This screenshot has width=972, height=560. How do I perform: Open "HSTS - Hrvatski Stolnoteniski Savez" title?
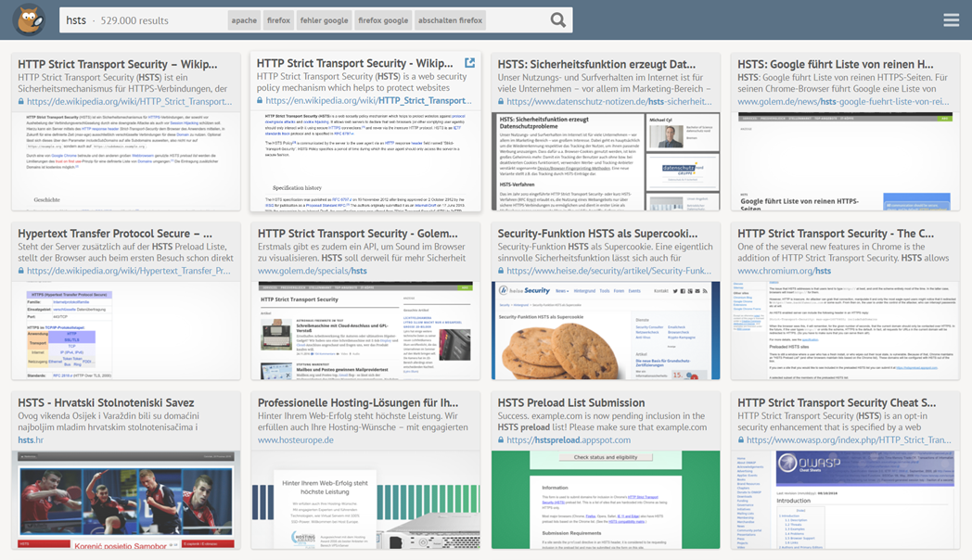pyautogui.click(x=106, y=402)
